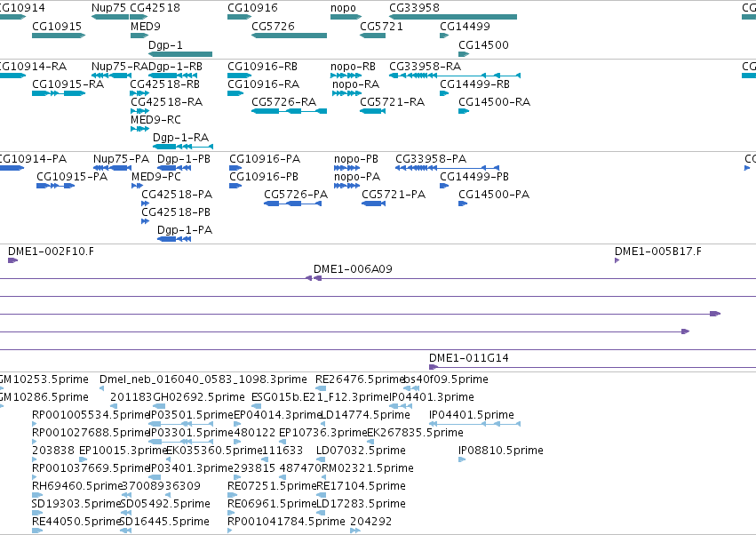This screenshot has height=535, width=756.
Task: Select the Dmel_neb_016040_0583_1098.3prime EST label
Action: coord(203,379)
